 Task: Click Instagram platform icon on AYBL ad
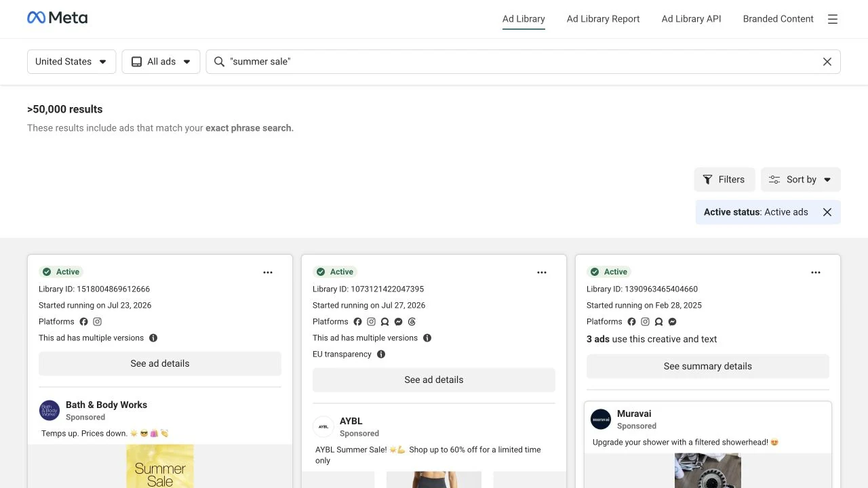click(x=372, y=322)
